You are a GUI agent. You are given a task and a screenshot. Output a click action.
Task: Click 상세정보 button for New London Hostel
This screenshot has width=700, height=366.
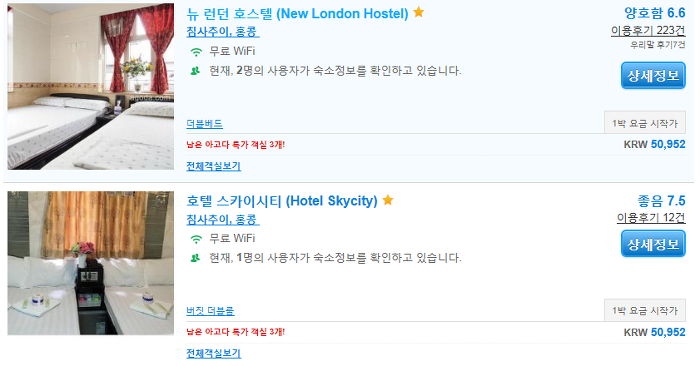tap(653, 75)
